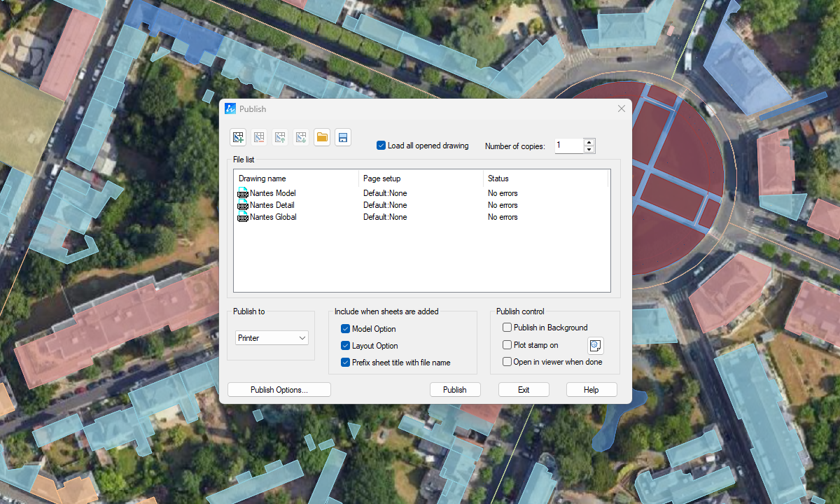
Task: Click the Number of copies field
Action: pyautogui.click(x=569, y=146)
